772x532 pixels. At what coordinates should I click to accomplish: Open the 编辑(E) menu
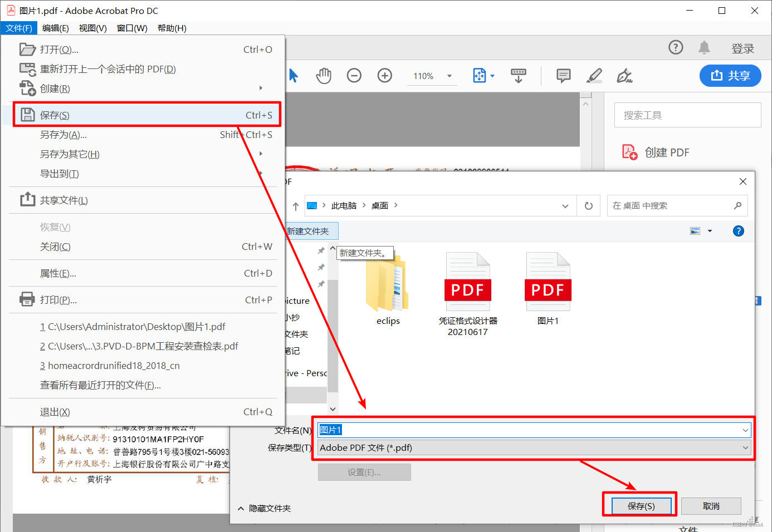coord(56,28)
